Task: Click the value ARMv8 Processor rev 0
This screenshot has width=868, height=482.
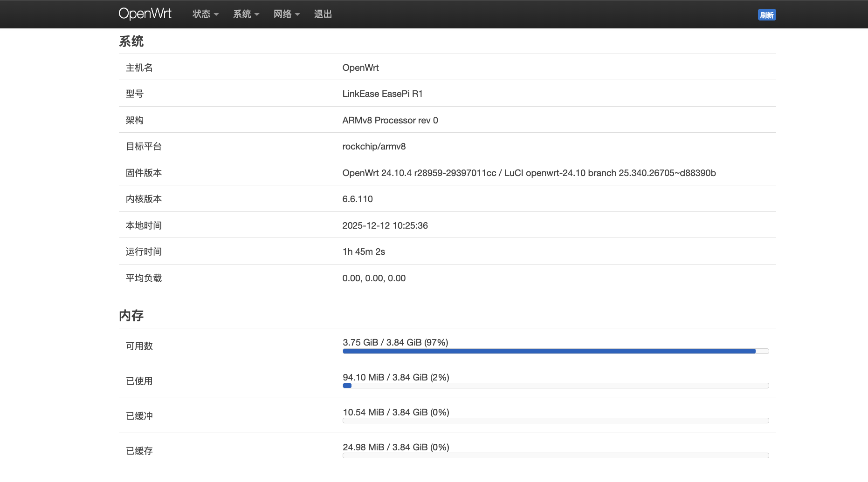Action: pyautogui.click(x=390, y=120)
